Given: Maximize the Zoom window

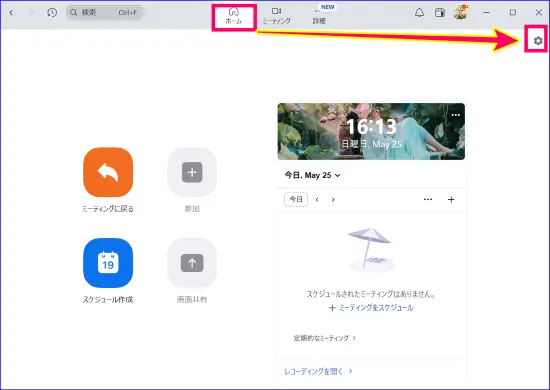Looking at the screenshot, I should [x=512, y=13].
